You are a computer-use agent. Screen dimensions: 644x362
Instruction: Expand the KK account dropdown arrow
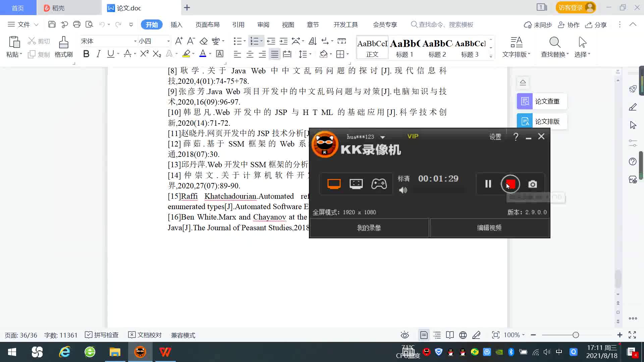382,137
